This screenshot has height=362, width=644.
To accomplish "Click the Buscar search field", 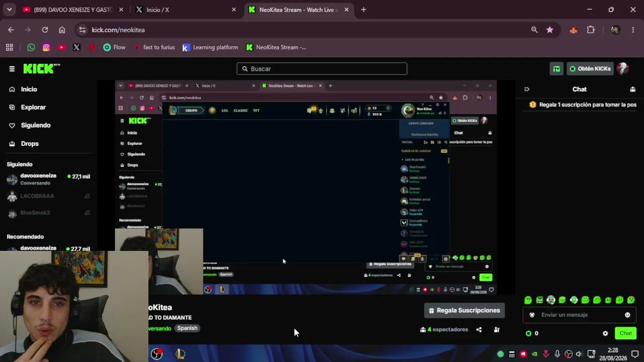I will click(x=322, y=69).
